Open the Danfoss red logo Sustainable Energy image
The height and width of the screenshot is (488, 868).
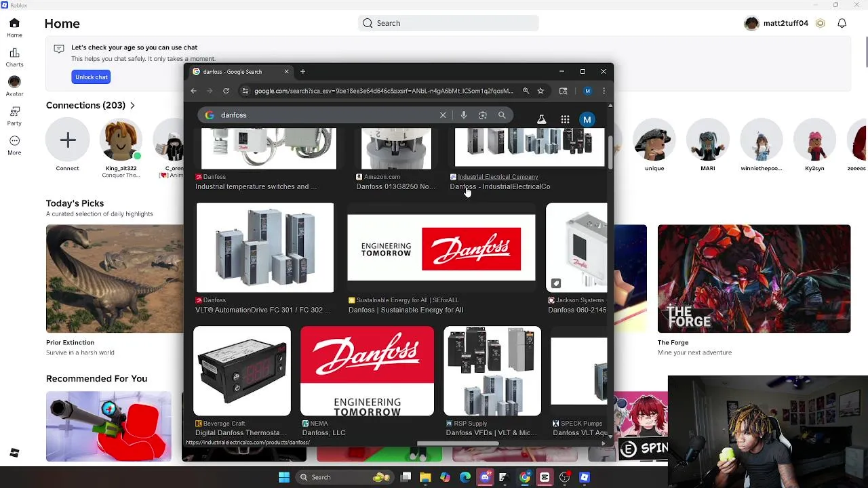click(441, 248)
